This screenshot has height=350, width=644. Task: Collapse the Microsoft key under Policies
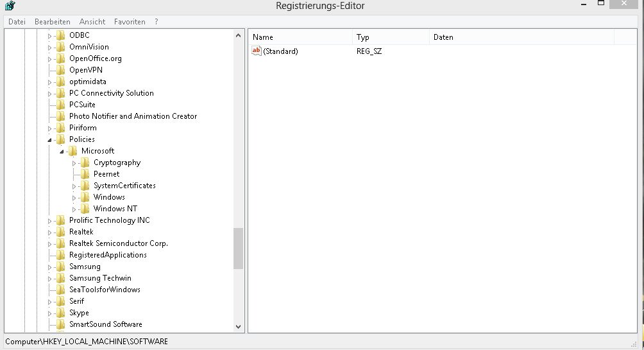(62, 152)
